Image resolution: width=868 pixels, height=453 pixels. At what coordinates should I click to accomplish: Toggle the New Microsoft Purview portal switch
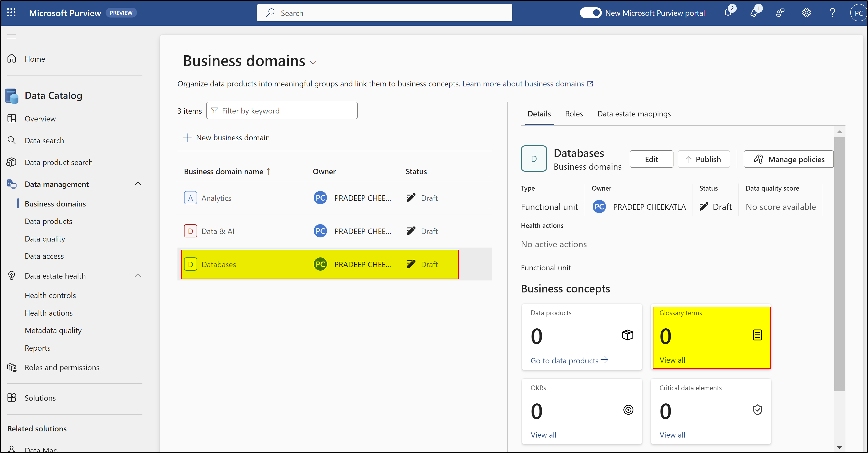coord(590,13)
